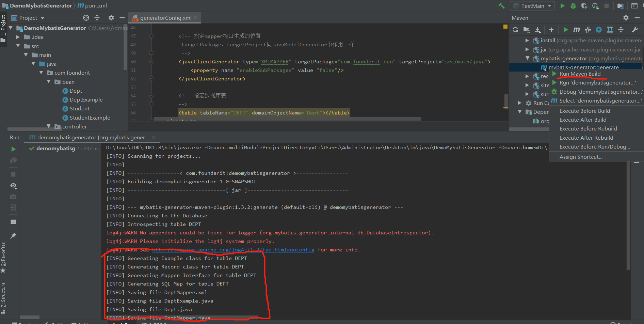Viewport: 644px width, 324px height.
Task: Collapse DemoMybatisGenerator project root
Action: click(11, 28)
